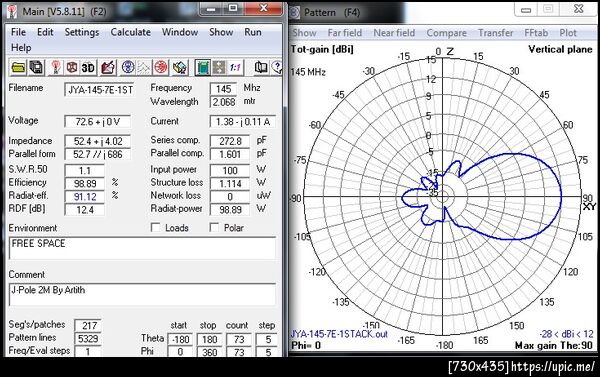Click the Pattern window title bar icon
The height and width of the screenshot is (377, 600).
click(295, 12)
